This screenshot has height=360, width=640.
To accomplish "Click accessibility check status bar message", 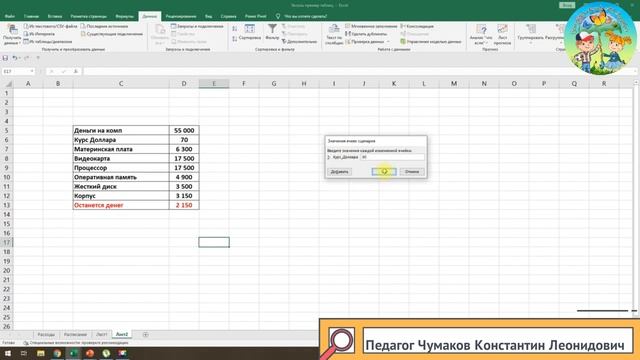I will click(76, 343).
